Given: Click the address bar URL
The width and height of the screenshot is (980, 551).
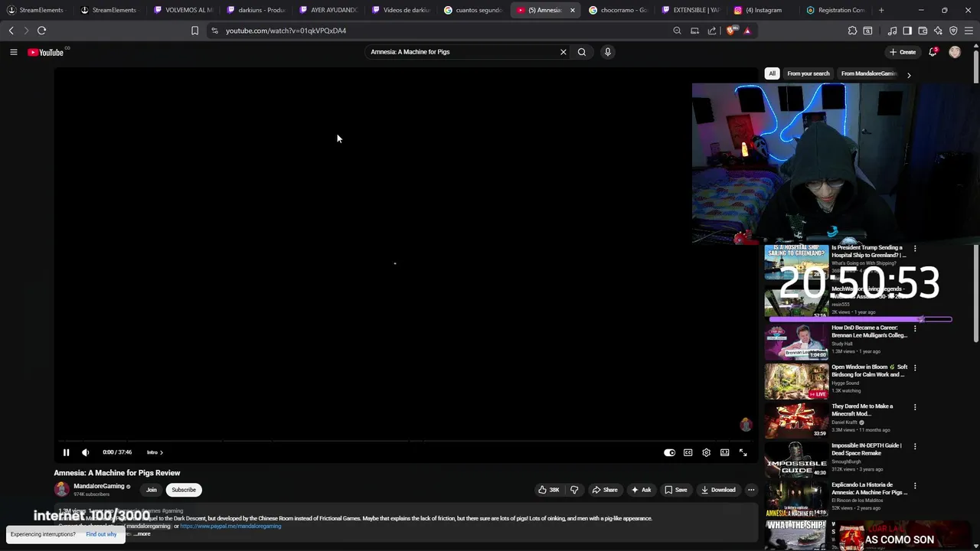Looking at the screenshot, I should pos(286,31).
